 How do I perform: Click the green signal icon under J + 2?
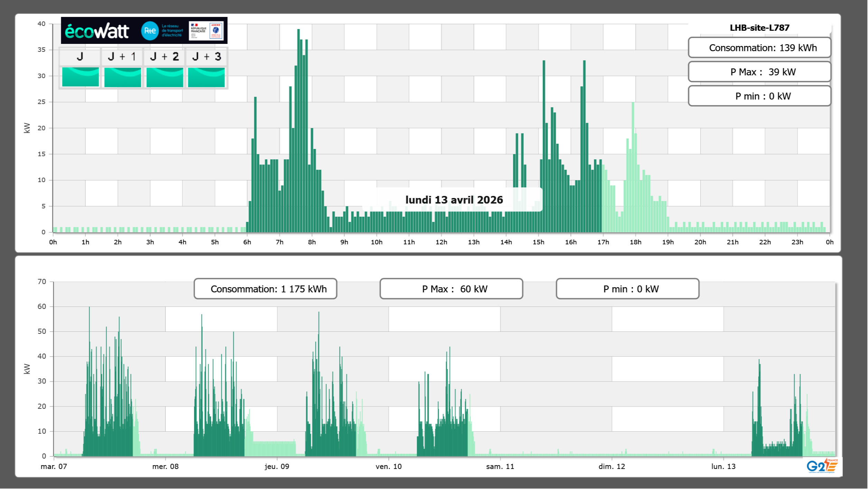(x=165, y=77)
